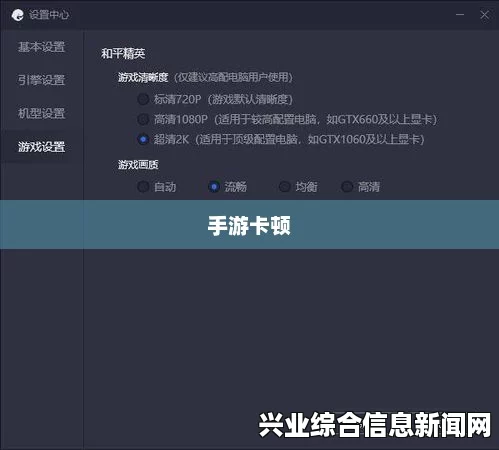499x450 pixels.
Task: Click the 设置中心 window title
Action: pyautogui.click(x=49, y=15)
